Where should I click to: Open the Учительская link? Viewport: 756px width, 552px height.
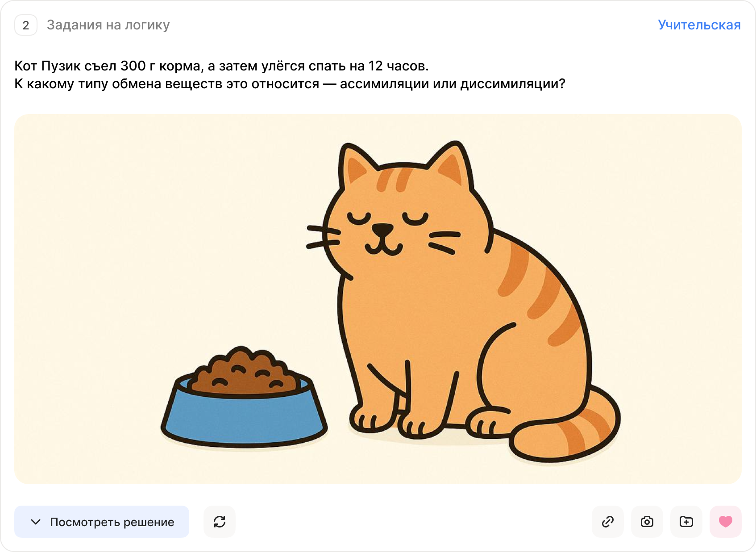tap(699, 25)
